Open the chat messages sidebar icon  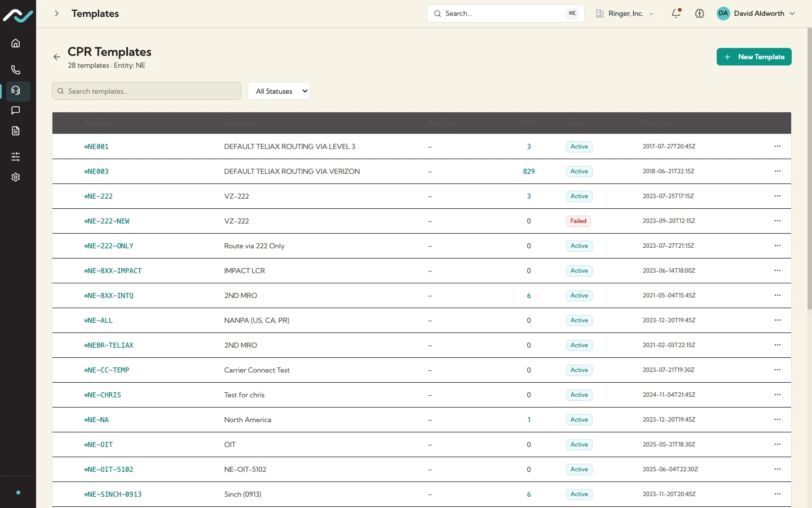click(x=16, y=111)
